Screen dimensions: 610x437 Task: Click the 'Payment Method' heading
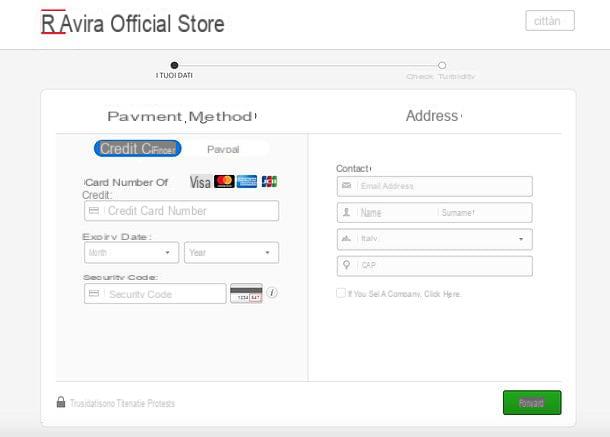[182, 116]
